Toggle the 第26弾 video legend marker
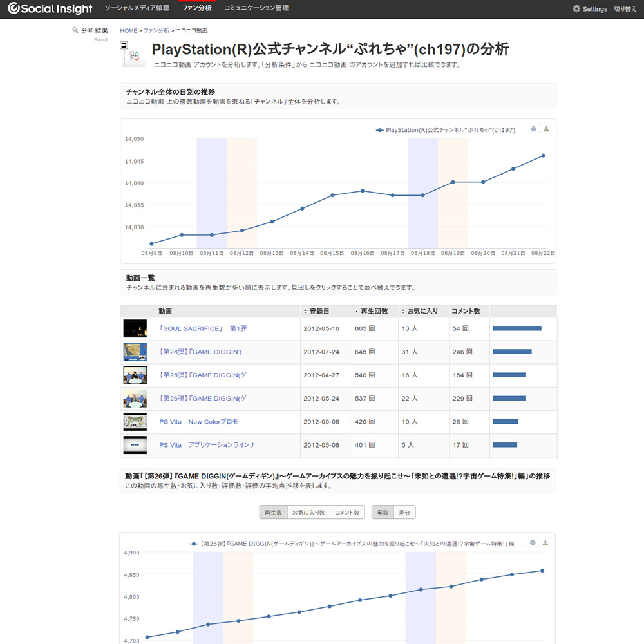644x644 pixels. coord(194,544)
